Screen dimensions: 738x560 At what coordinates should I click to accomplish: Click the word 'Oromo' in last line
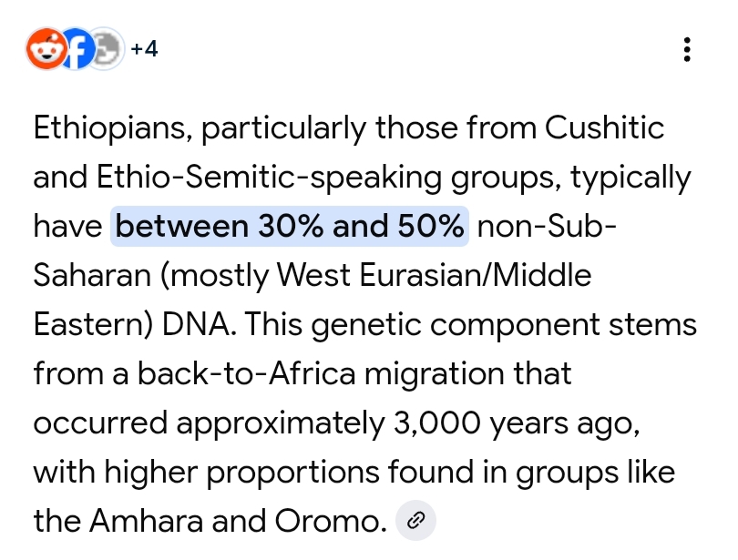(324, 521)
